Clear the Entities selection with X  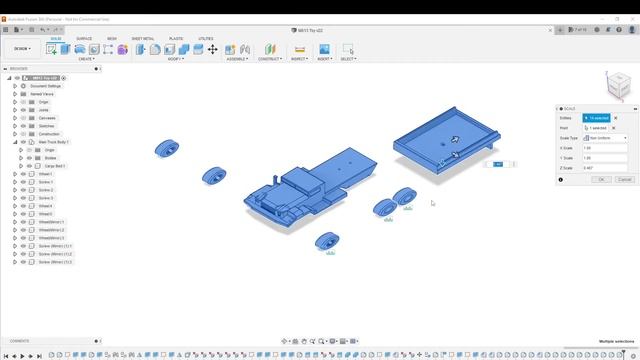616,118
